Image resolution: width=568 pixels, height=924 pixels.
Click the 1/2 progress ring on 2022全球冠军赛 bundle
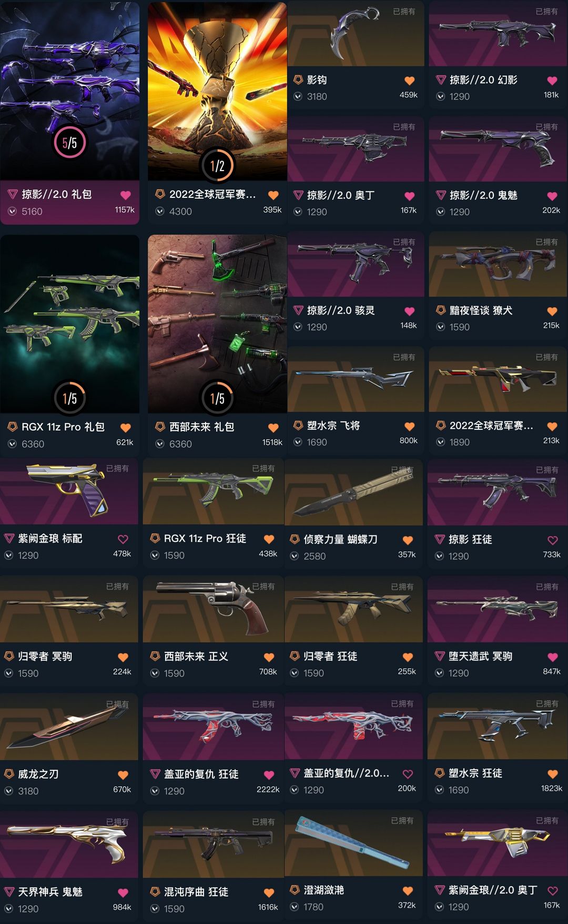(217, 166)
